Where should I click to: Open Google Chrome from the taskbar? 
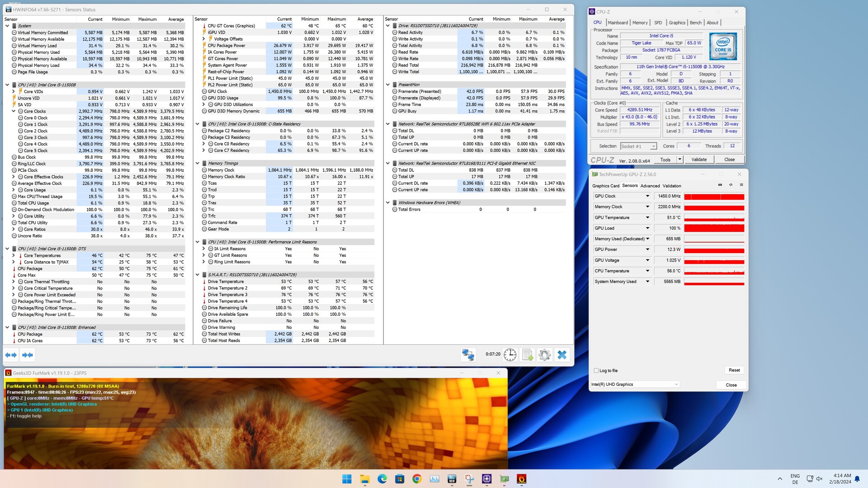click(x=417, y=479)
